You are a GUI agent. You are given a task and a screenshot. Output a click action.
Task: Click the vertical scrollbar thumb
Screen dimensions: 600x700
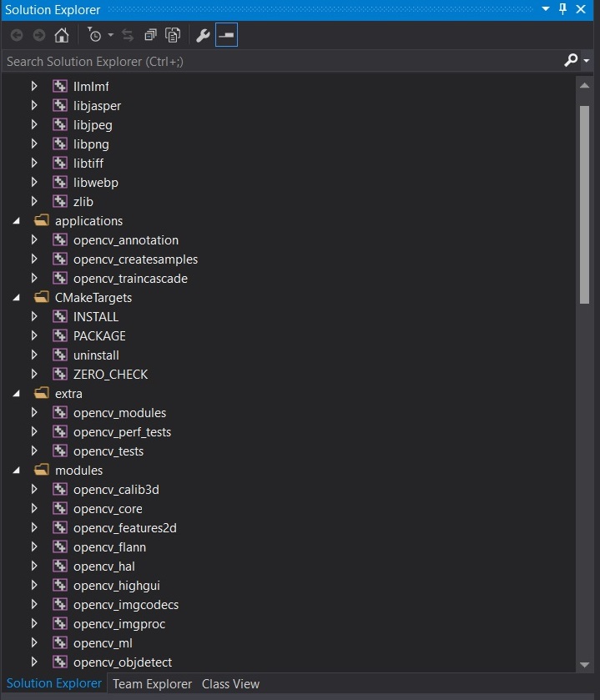point(584,204)
